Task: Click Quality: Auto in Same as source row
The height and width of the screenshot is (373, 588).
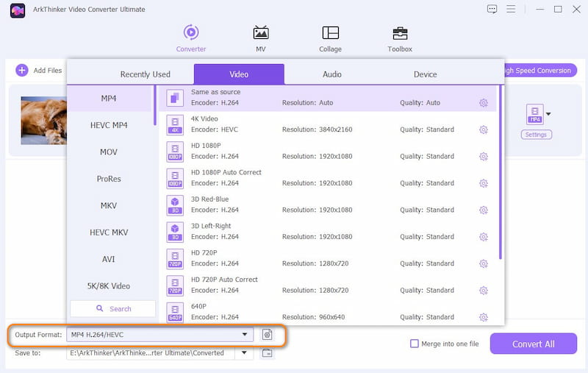Action: [420, 103]
